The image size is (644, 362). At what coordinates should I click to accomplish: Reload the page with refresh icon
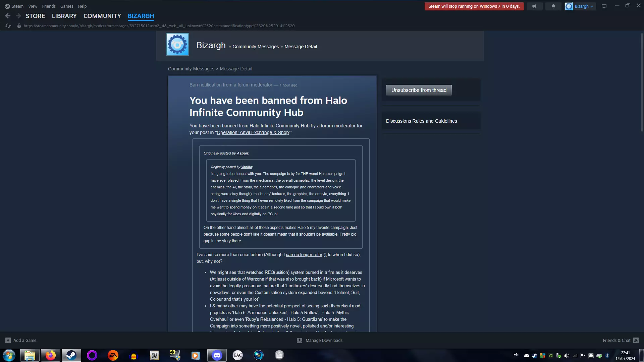pyautogui.click(x=8, y=26)
